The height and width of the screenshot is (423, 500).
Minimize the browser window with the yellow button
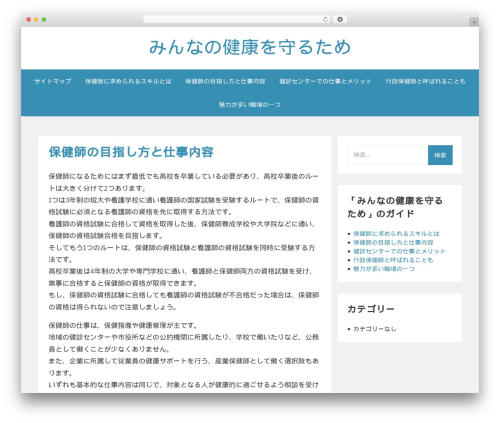point(36,20)
